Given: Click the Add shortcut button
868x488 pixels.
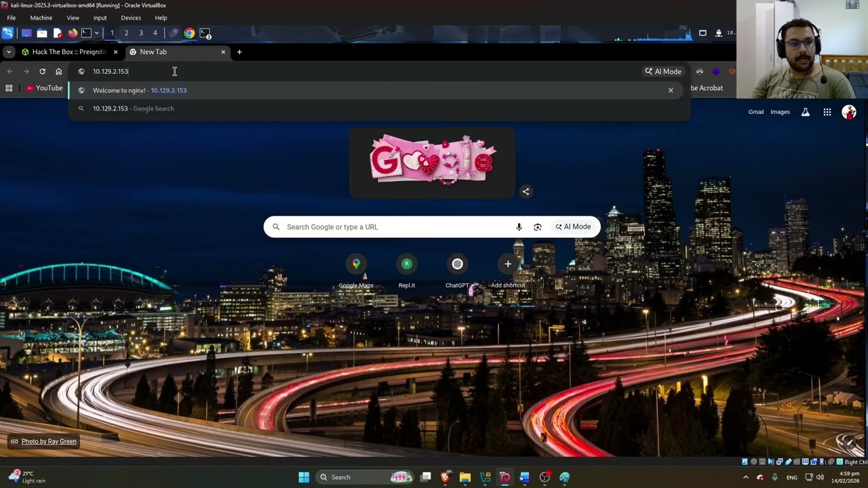Looking at the screenshot, I should pyautogui.click(x=508, y=270).
